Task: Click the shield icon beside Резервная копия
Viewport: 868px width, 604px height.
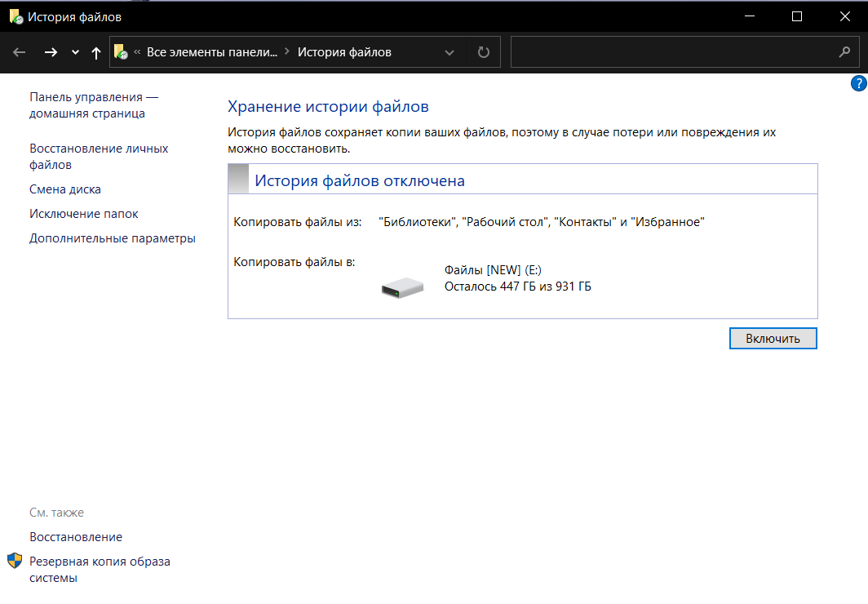Action: coord(15,561)
